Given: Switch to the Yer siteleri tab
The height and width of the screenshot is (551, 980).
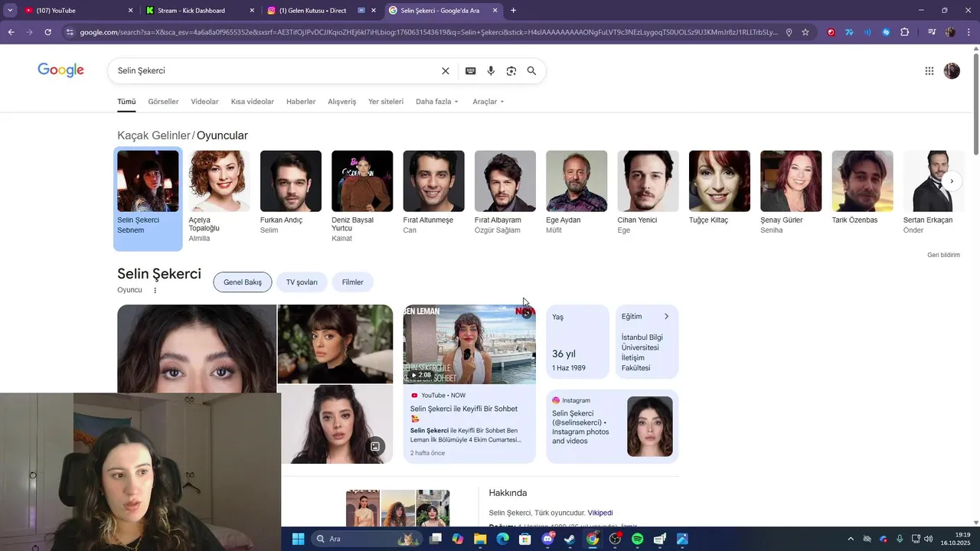Looking at the screenshot, I should pyautogui.click(x=386, y=102).
